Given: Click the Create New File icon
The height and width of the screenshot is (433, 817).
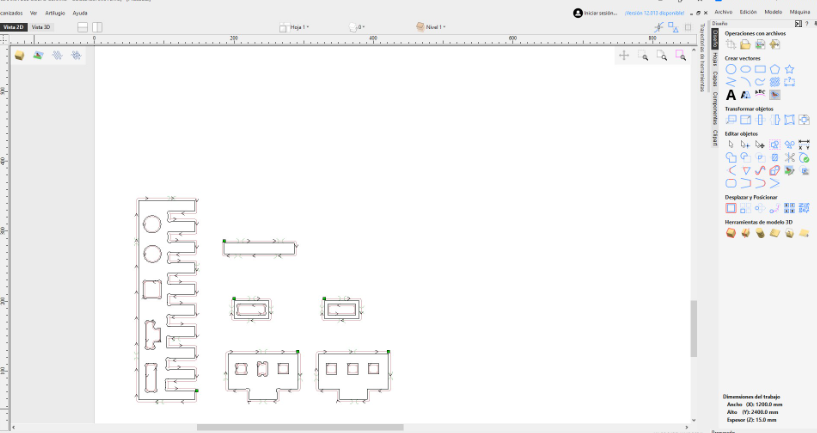Looking at the screenshot, I should [x=731, y=45].
